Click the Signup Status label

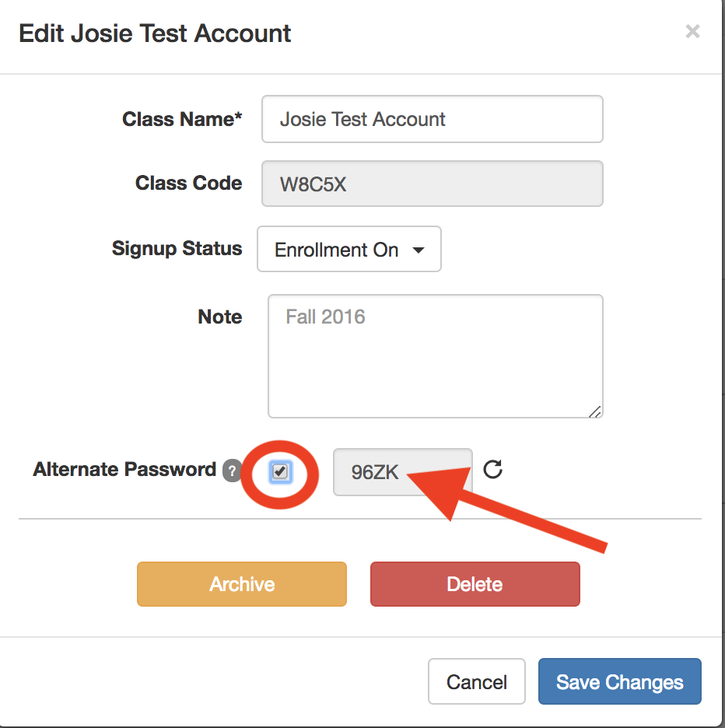177,249
